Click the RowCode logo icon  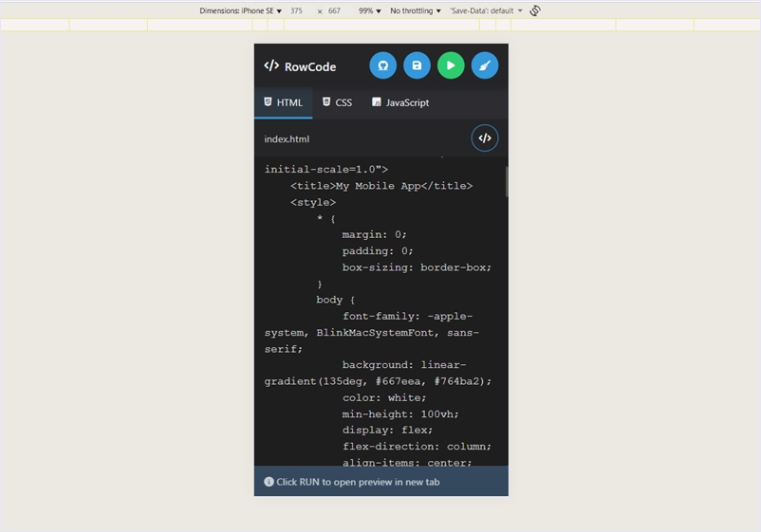271,66
